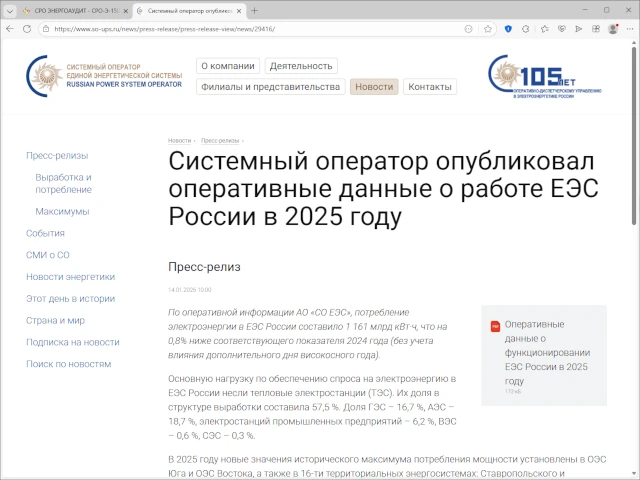
Task: Open СМИ о СО sidebar link
Action: [48, 255]
